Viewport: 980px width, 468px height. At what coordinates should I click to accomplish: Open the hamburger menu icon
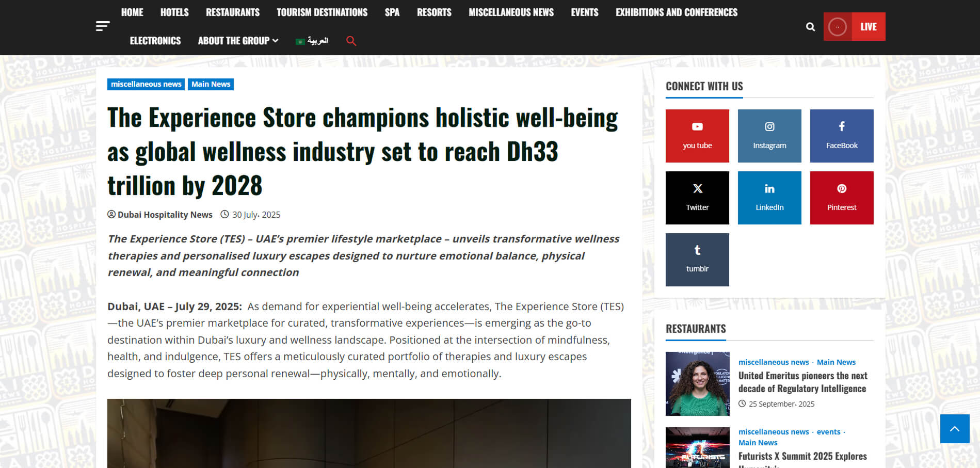click(x=103, y=26)
